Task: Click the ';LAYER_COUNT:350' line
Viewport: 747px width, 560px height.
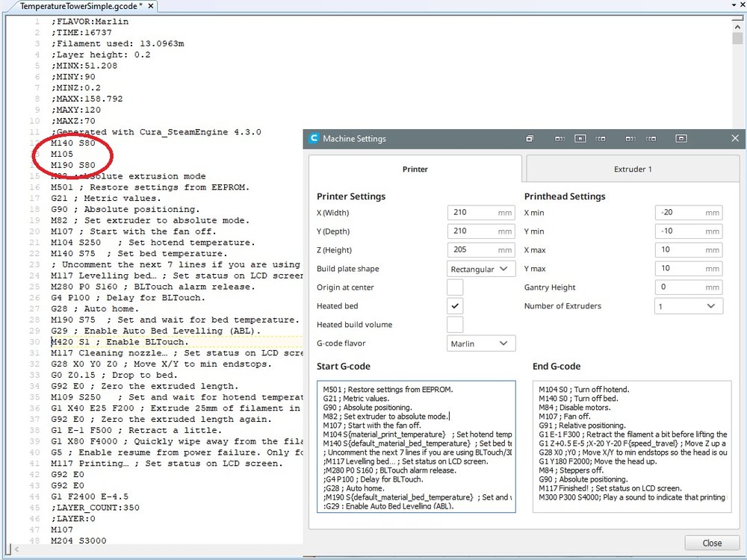Action: (x=96, y=508)
